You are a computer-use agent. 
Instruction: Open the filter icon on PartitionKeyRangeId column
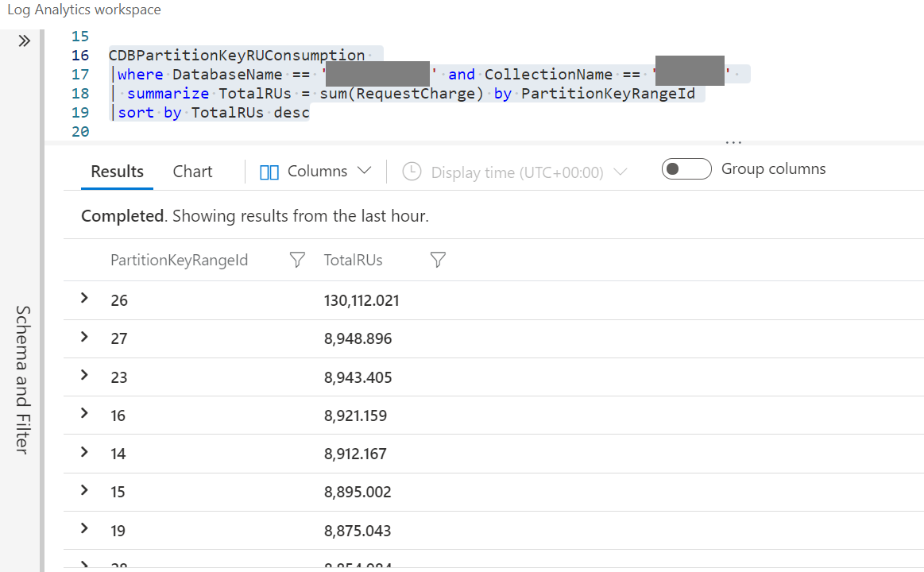pyautogui.click(x=296, y=260)
